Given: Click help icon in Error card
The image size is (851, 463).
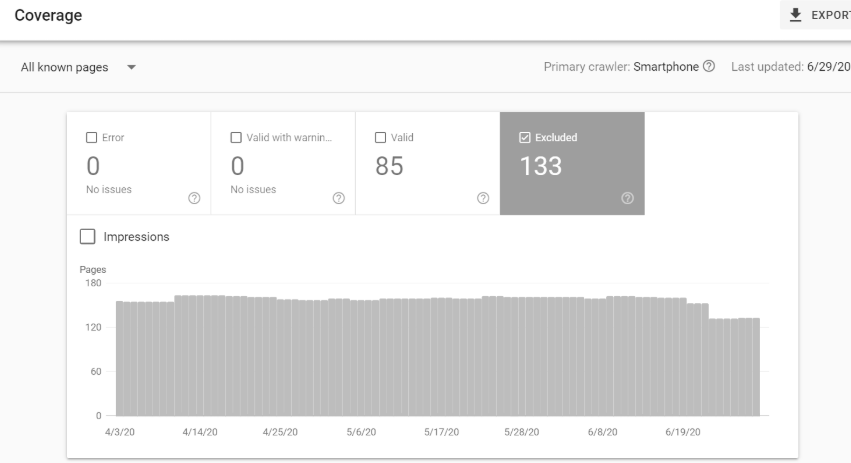Looking at the screenshot, I should (x=194, y=199).
